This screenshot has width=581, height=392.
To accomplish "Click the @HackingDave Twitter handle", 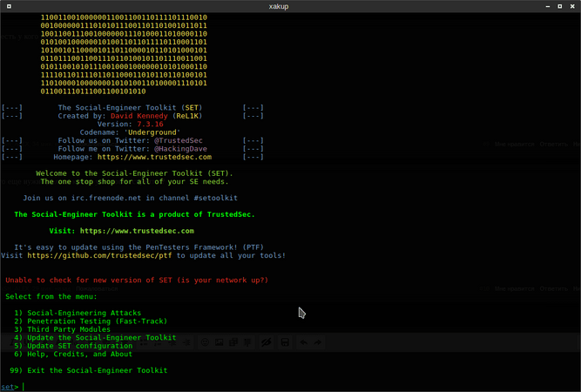I will [x=180, y=149].
